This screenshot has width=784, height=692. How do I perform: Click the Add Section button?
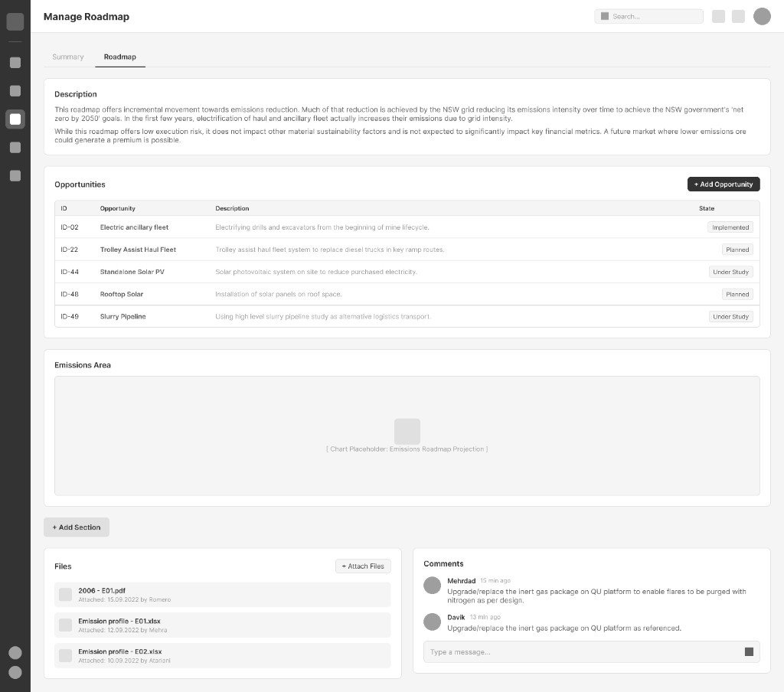click(77, 527)
